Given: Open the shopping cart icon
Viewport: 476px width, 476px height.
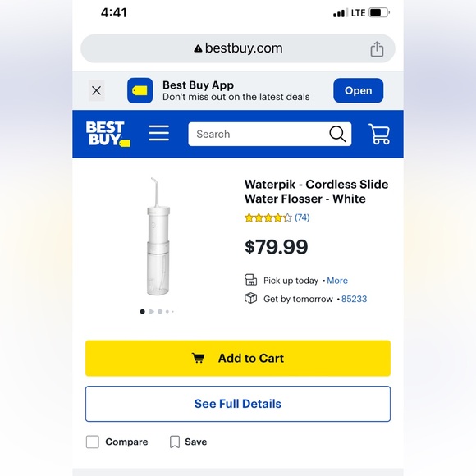Looking at the screenshot, I should (379, 134).
